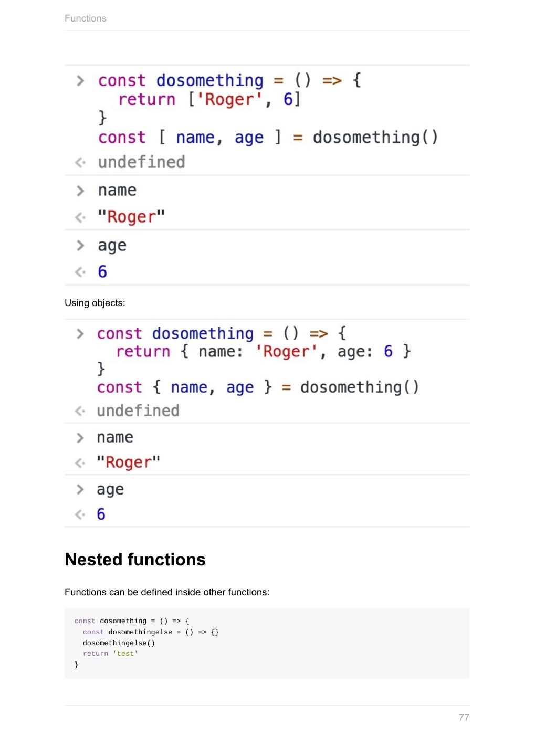
Task: Click output arrow beside first 6 result
Action: [x=80, y=272]
